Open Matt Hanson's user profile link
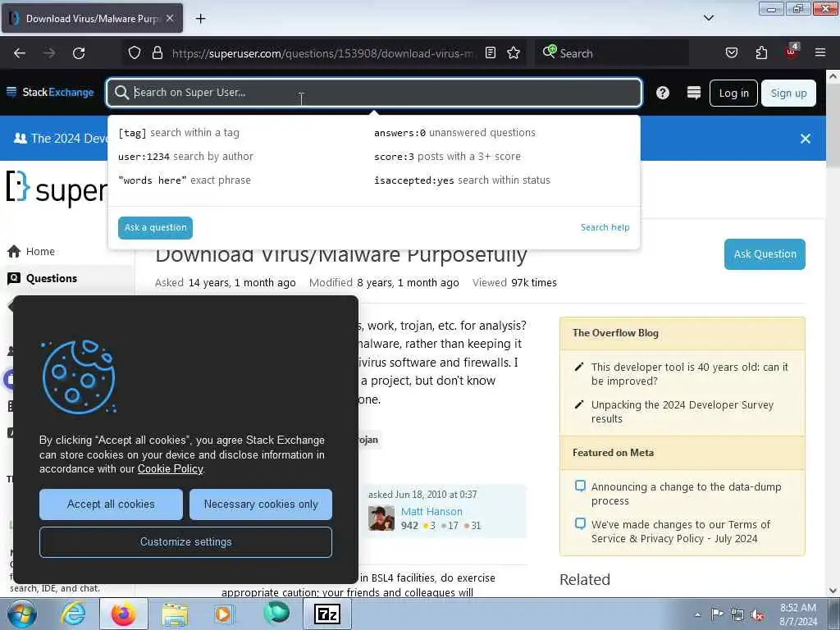This screenshot has height=630, width=840. point(431,511)
